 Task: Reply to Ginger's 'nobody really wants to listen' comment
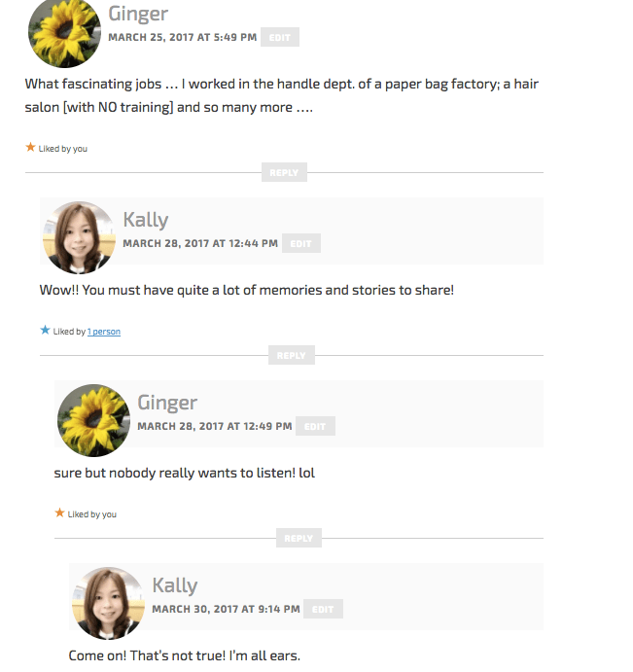tap(299, 538)
